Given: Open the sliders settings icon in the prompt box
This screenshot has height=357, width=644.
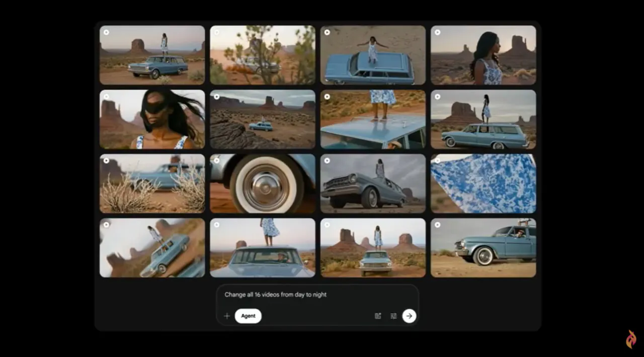Looking at the screenshot, I should coord(393,316).
